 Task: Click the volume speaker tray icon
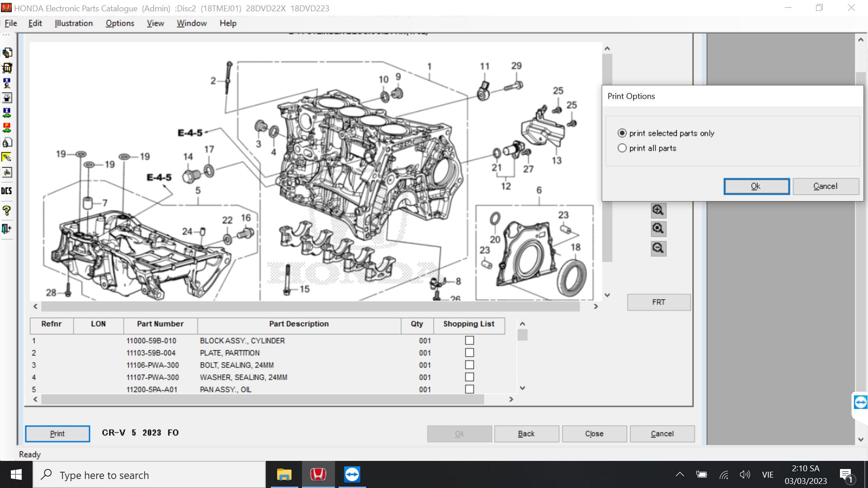point(745,475)
